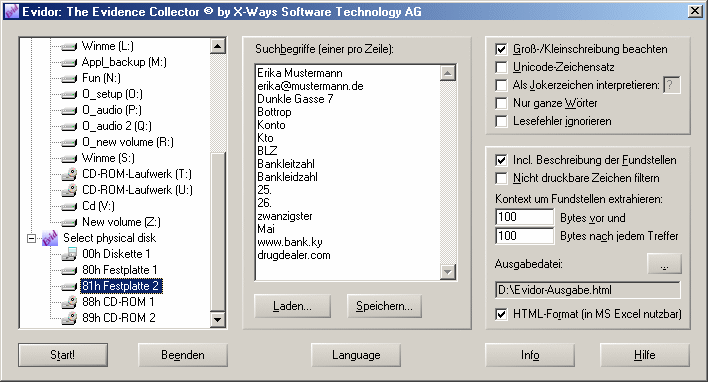The width and height of the screenshot is (708, 382).
Task: Select the 88h CD-ROM 1 disc icon
Action: [69, 302]
